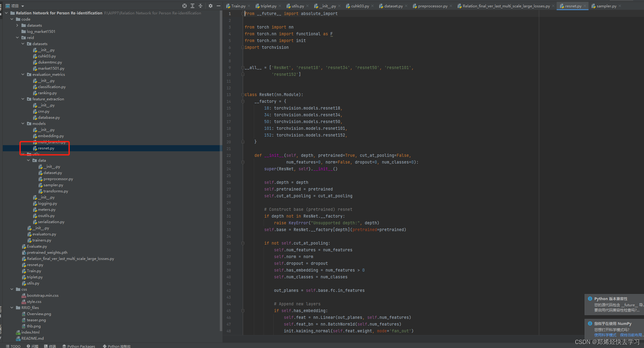Open Evaluate.py file
This screenshot has width=644, height=348.
click(x=37, y=246)
